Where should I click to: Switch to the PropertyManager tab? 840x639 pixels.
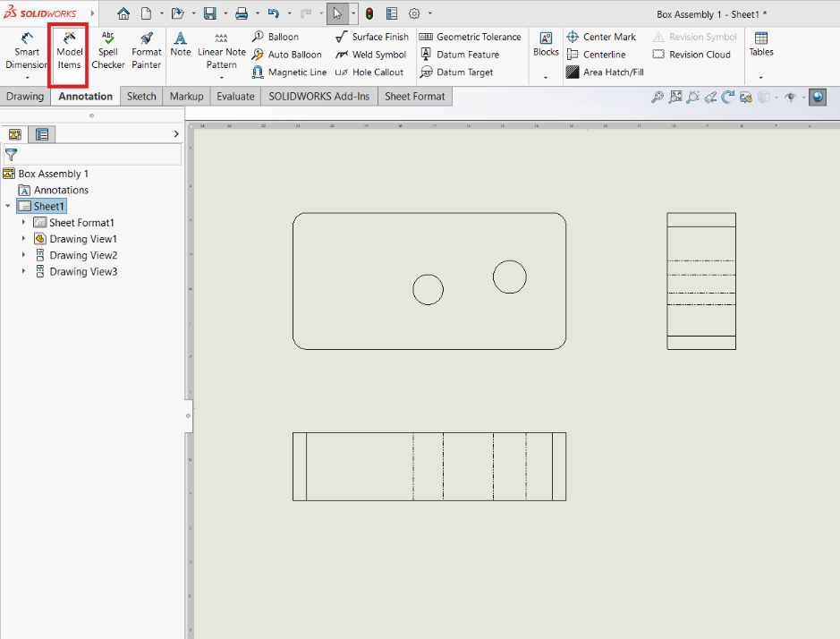42,134
